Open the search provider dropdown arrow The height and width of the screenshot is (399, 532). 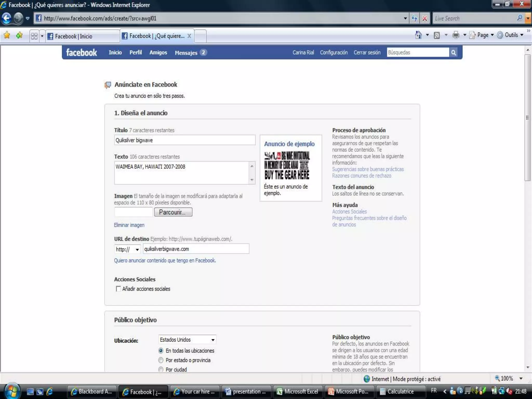click(528, 18)
